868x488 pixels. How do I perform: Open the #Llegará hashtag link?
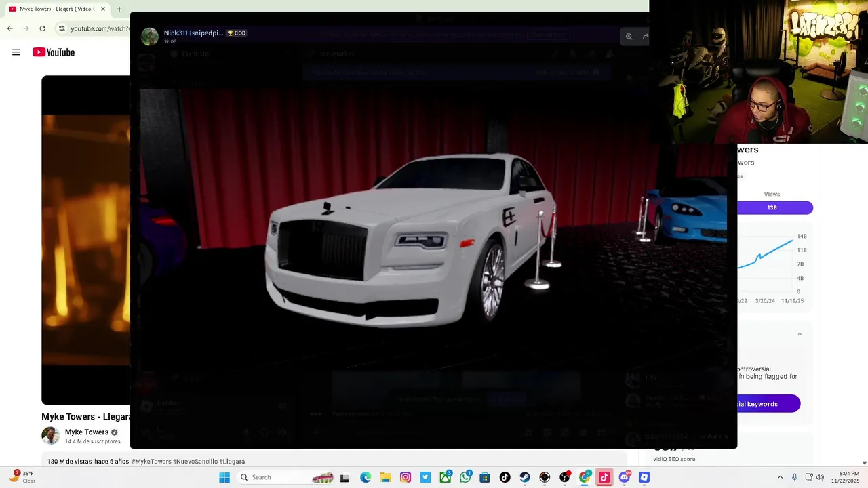232,462
